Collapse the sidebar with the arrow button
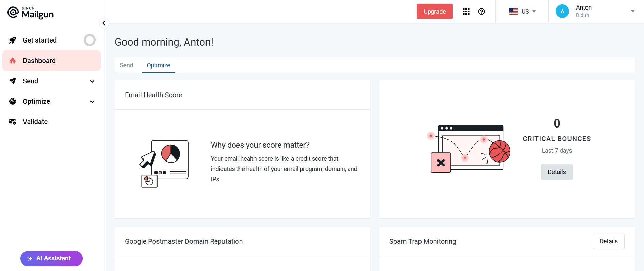This screenshot has width=644, height=271. point(104,23)
